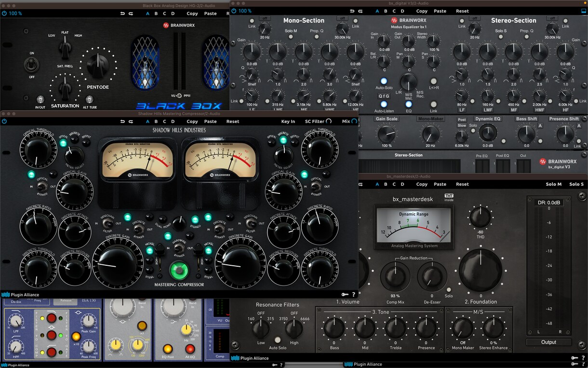Click undo arrow in Black Box toolbar
The image size is (588, 368).
(122, 14)
